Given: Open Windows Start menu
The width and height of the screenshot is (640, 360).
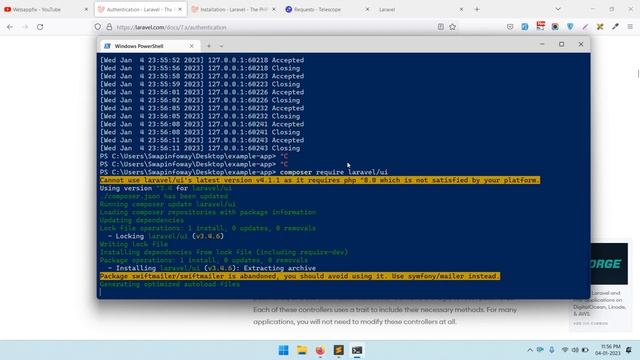Looking at the screenshot, I should tap(283, 350).
